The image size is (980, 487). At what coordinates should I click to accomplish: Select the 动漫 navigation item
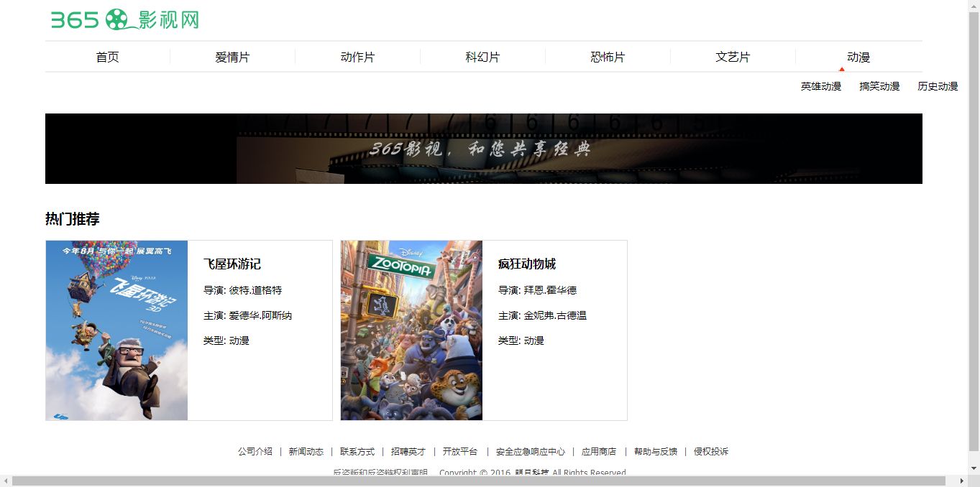(x=858, y=57)
